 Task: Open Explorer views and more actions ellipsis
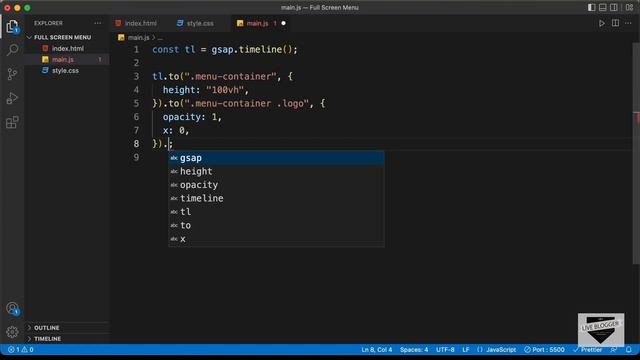(98, 23)
